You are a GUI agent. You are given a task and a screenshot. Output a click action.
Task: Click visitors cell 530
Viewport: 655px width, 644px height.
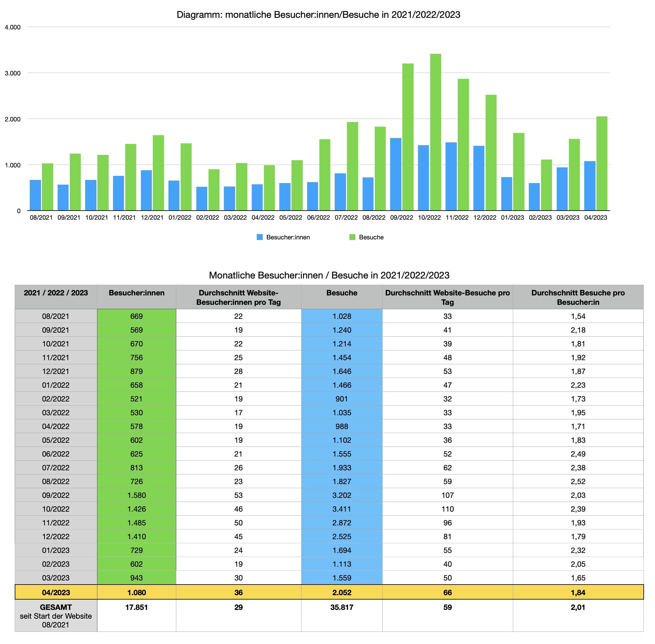[x=137, y=413]
